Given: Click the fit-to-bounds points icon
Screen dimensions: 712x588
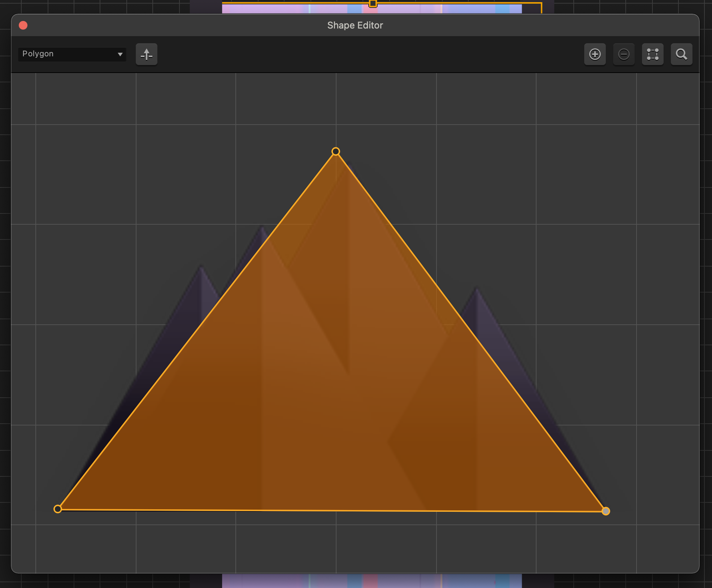Looking at the screenshot, I should (x=653, y=54).
